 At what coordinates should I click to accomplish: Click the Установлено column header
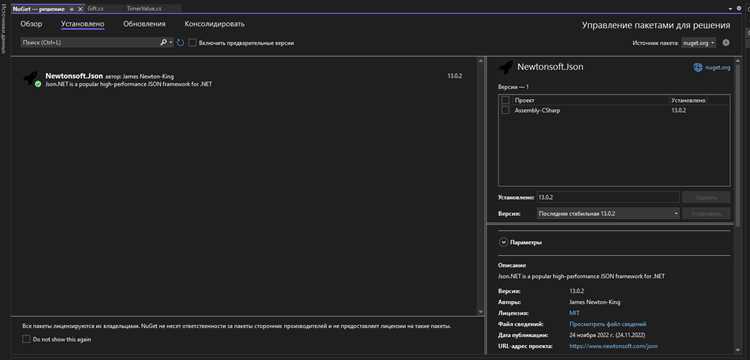tap(688, 100)
